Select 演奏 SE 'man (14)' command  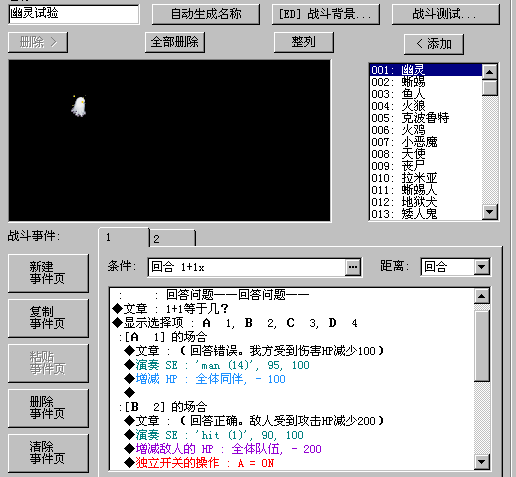(x=292, y=365)
